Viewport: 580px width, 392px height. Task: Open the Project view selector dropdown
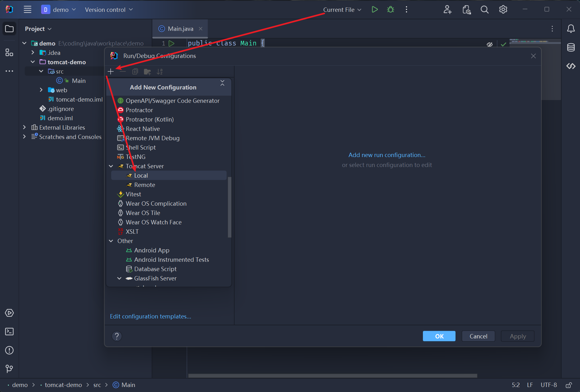pyautogui.click(x=38, y=29)
